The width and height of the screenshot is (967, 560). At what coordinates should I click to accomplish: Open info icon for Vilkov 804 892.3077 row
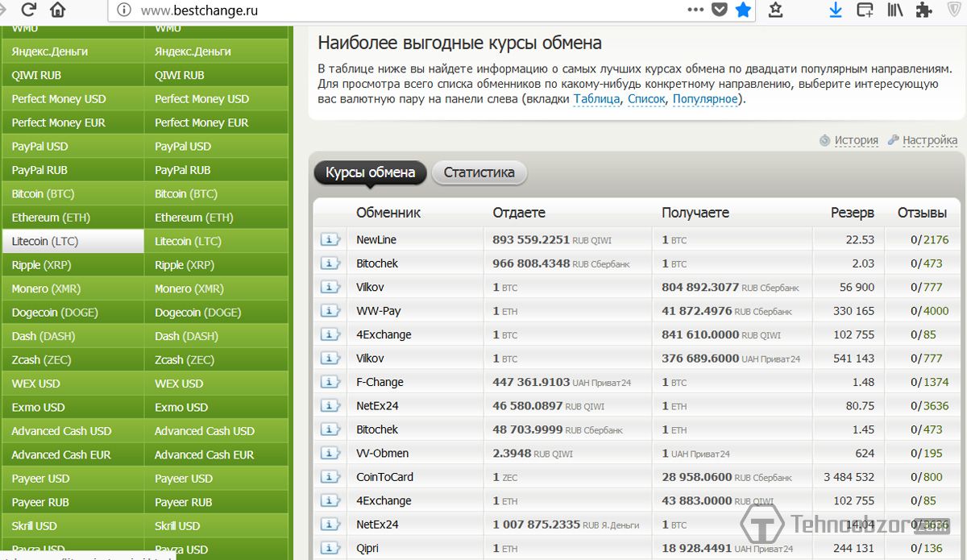click(330, 287)
